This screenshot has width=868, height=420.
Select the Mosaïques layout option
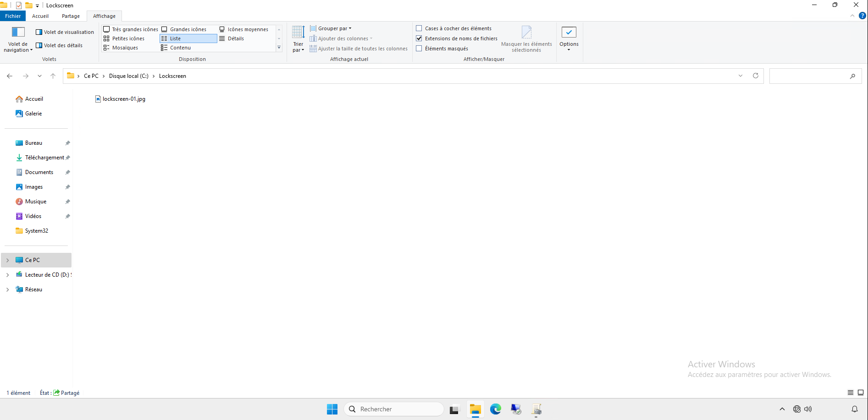click(x=124, y=48)
